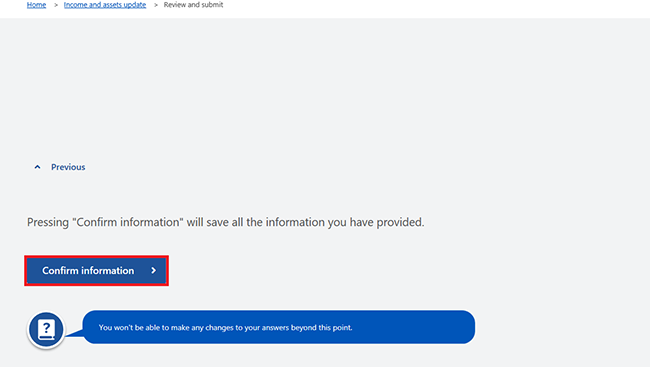Select the white circle around the help icon
The width and height of the screenshot is (650, 367).
click(x=46, y=330)
